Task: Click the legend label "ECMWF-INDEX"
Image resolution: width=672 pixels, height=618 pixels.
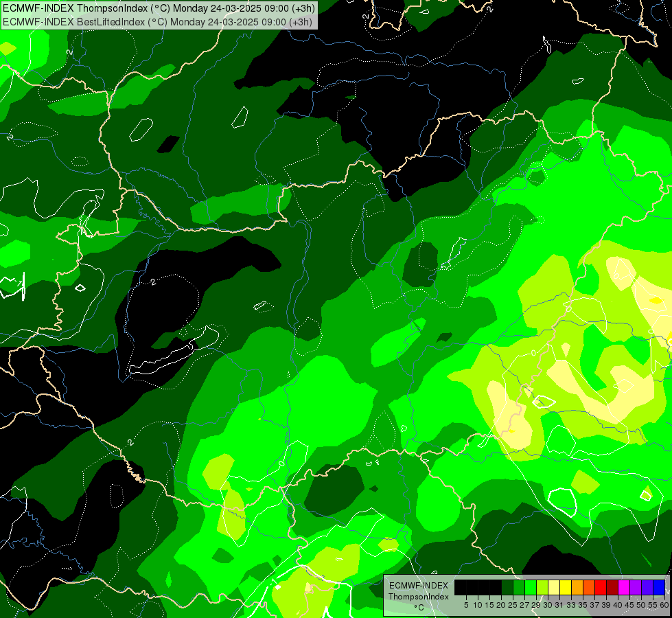Action: (419, 586)
